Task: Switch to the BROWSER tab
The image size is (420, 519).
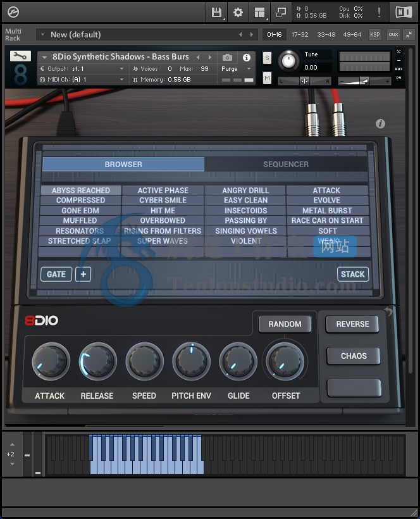Action: [x=123, y=164]
